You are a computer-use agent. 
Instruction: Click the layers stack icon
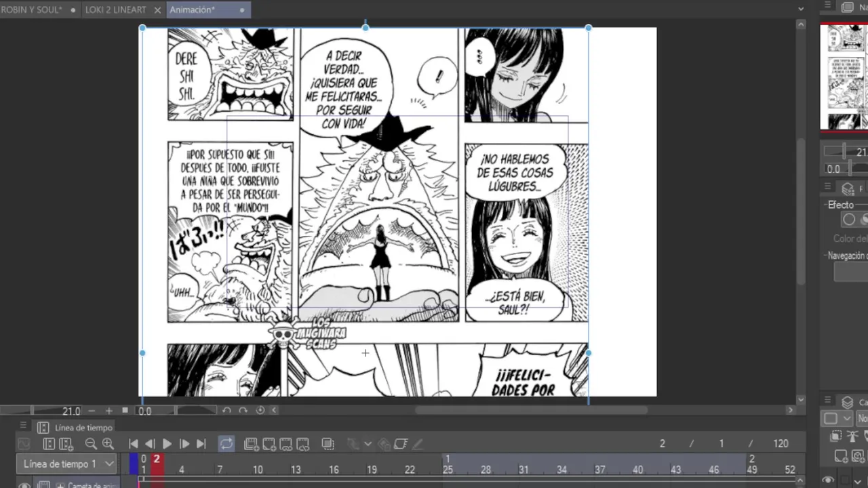click(x=847, y=403)
